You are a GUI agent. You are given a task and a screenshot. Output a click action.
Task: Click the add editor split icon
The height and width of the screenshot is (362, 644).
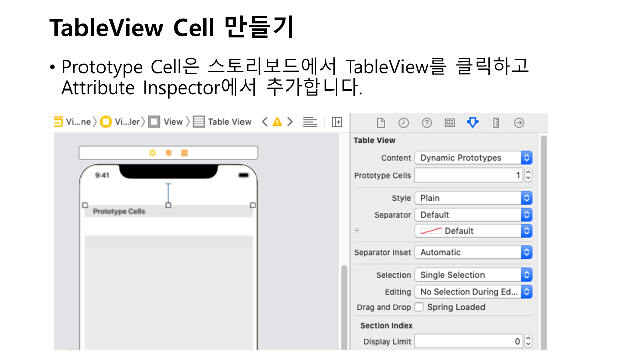tap(337, 122)
